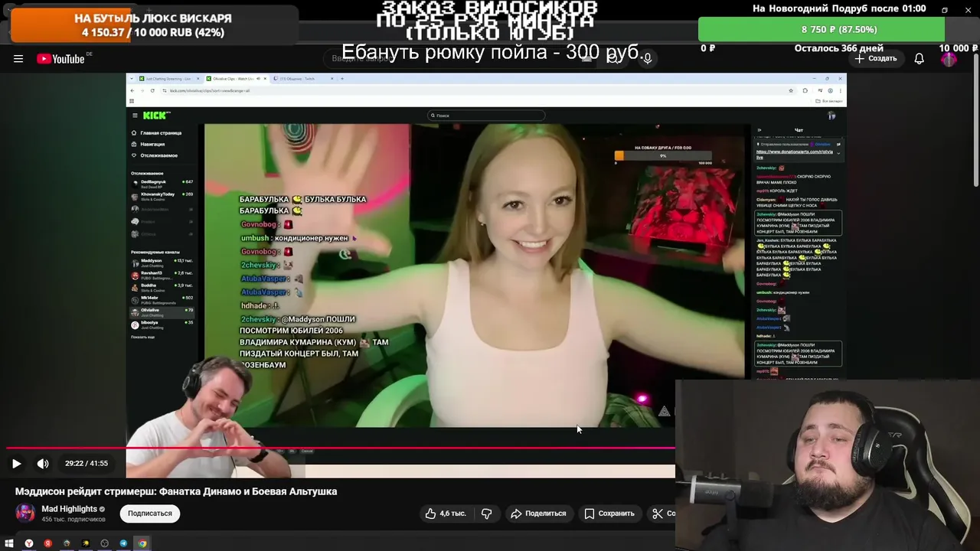Select biboolya in recommended channels

pyautogui.click(x=162, y=324)
